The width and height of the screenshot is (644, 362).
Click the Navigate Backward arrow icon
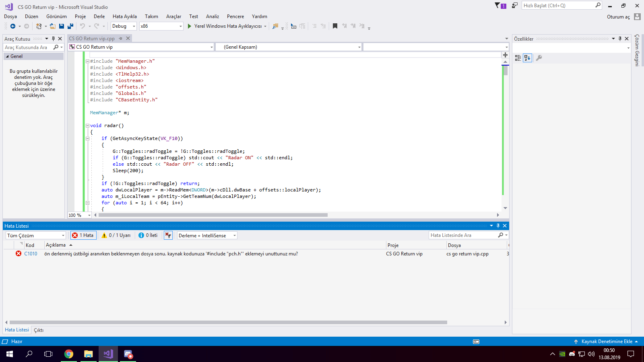pyautogui.click(x=13, y=26)
